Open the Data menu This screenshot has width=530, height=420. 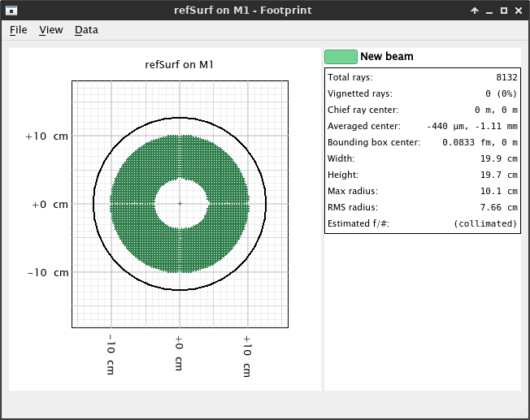(x=86, y=30)
